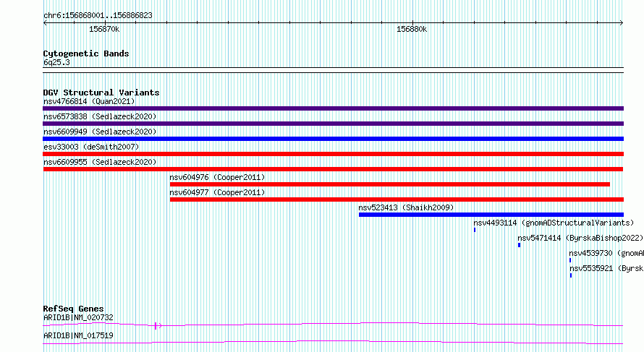Click the DGV Structural Variants track title
644x352 pixels.
click(x=101, y=93)
